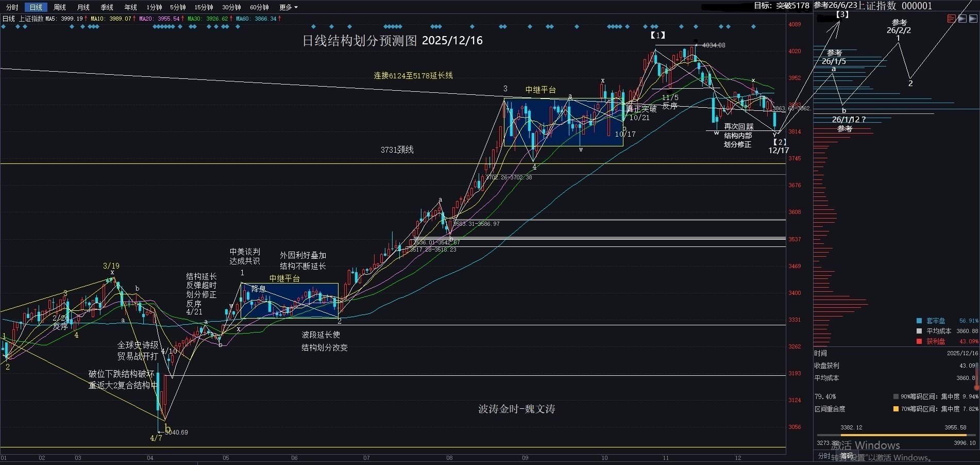Select the 日线结构划分预测图 chart title text
This screenshot has width=980, height=465.
tap(359, 41)
